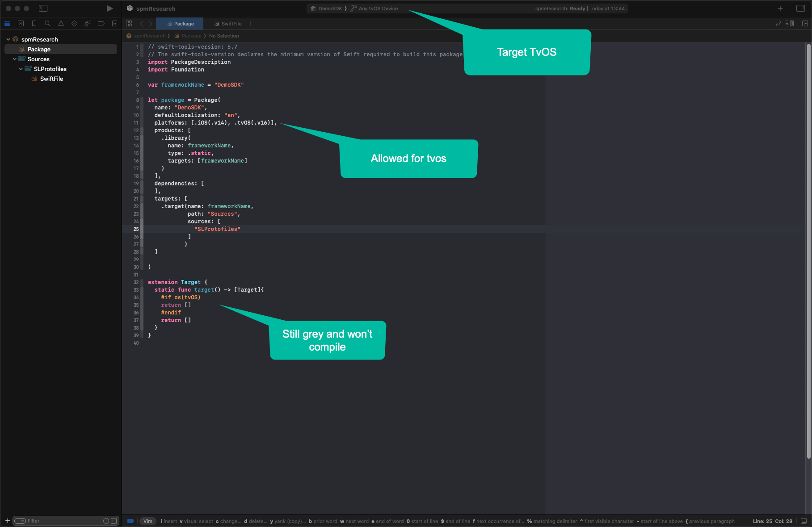Open the test navigator
Image resolution: width=812 pixels, height=527 pixels.
pos(74,24)
